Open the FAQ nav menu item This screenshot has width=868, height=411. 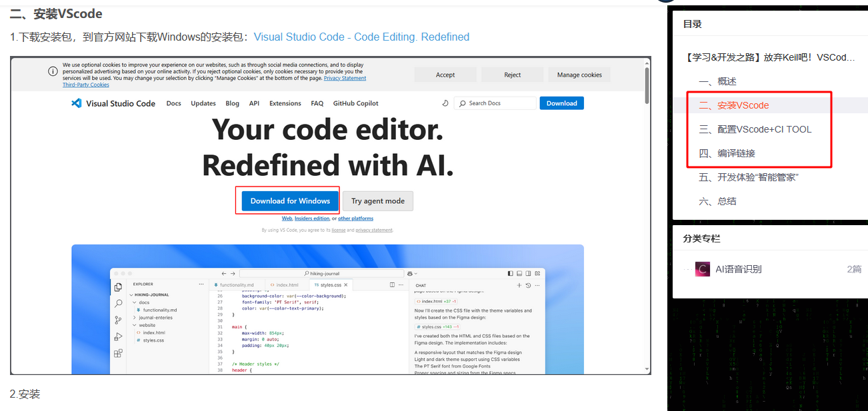(317, 103)
